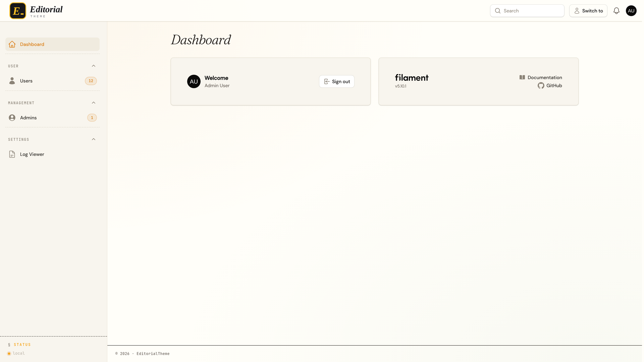Collapse the MANAGEMENT navigation group

tap(94, 103)
